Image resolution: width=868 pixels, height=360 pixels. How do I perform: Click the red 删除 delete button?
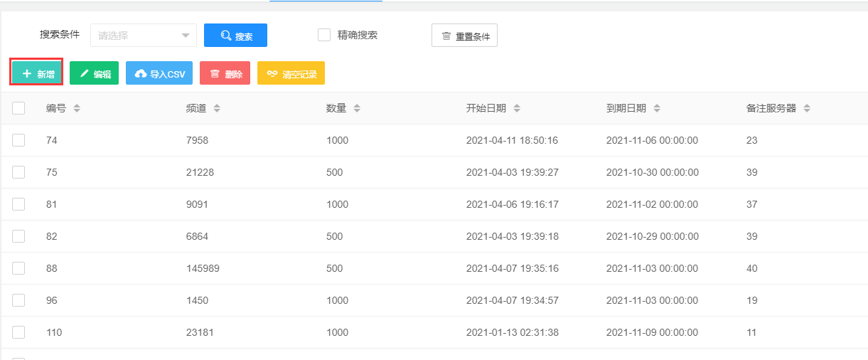[225, 73]
